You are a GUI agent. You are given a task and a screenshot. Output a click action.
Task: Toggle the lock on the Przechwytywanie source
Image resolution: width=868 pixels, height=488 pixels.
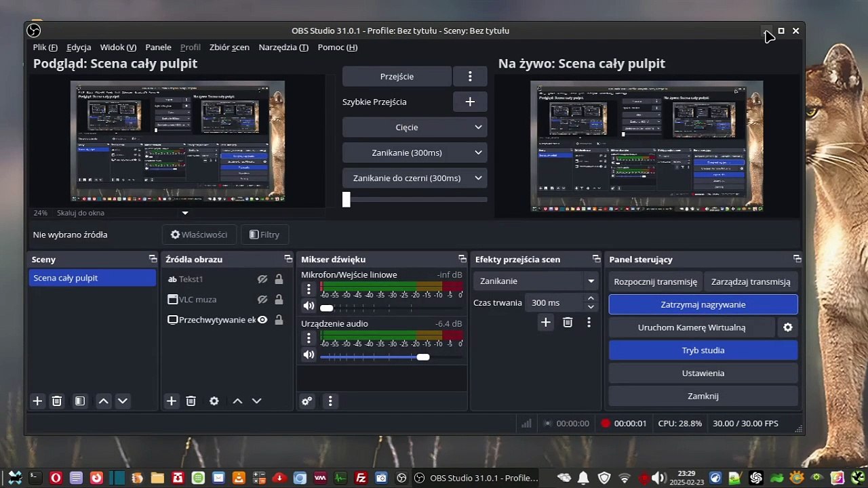tap(279, 320)
